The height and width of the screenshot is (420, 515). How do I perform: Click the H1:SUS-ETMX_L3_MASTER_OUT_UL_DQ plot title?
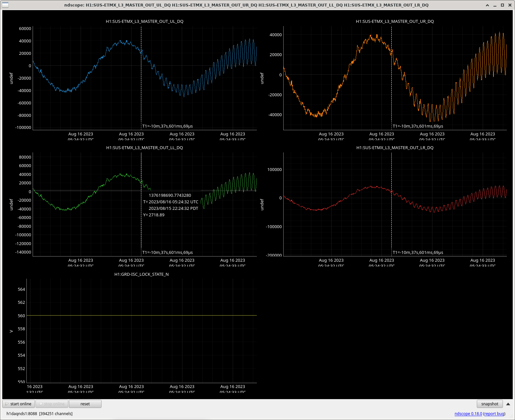pyautogui.click(x=145, y=21)
